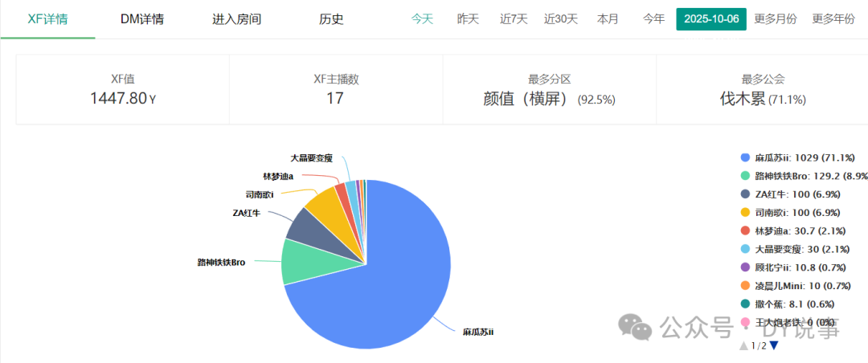Image resolution: width=868 pixels, height=363 pixels.
Task: Filter by 近30天
Action: [x=560, y=18]
